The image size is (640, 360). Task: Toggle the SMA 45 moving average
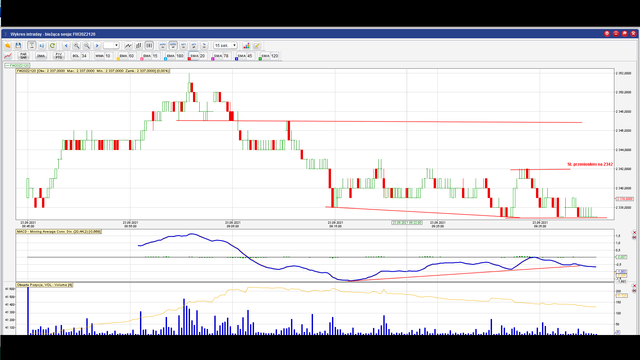245,56
